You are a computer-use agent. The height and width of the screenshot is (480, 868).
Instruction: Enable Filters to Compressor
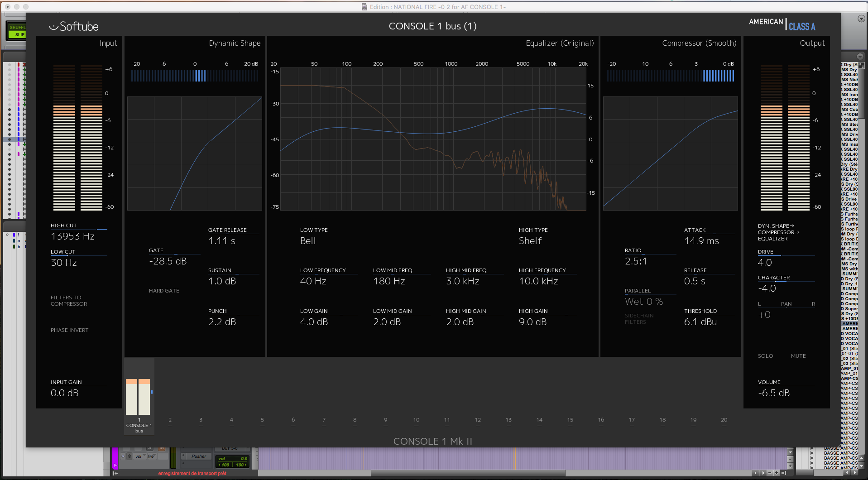(x=69, y=301)
